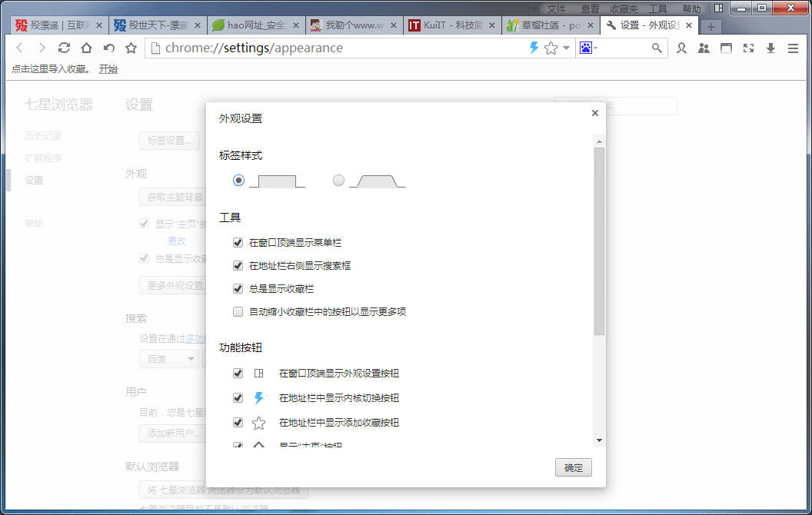Switch to the KuiIT tab
Viewport: 812px width, 515px height.
click(452, 25)
